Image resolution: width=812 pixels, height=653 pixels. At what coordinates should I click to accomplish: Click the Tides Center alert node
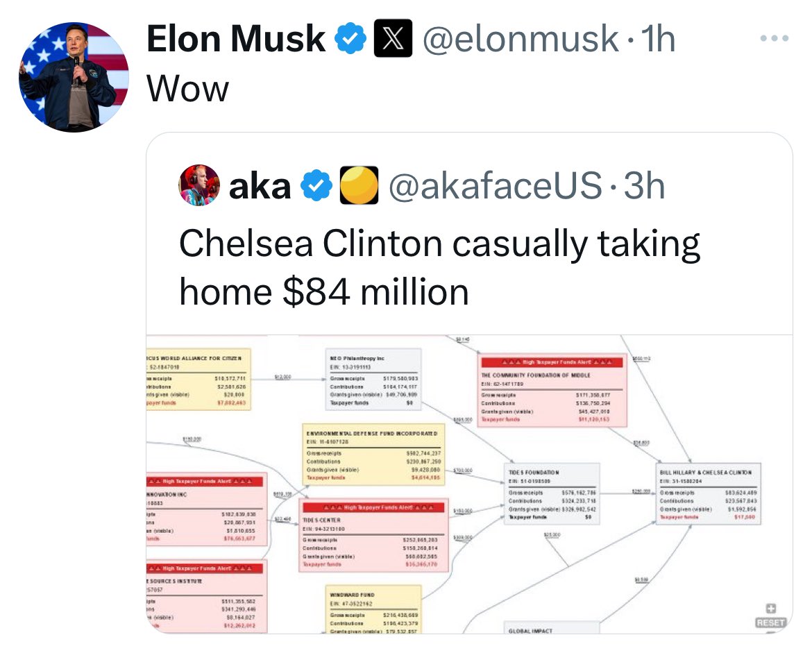(x=374, y=535)
